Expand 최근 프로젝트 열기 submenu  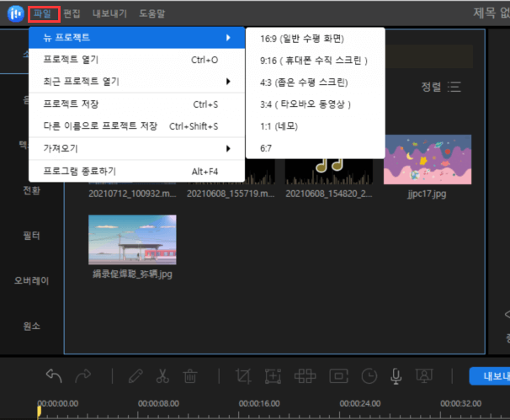coord(136,82)
